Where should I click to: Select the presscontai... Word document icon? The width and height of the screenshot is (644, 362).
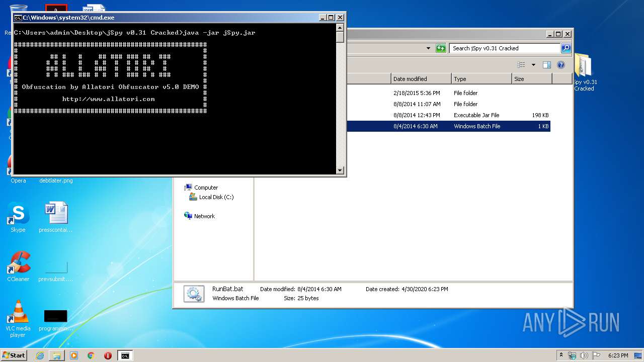[56, 217]
